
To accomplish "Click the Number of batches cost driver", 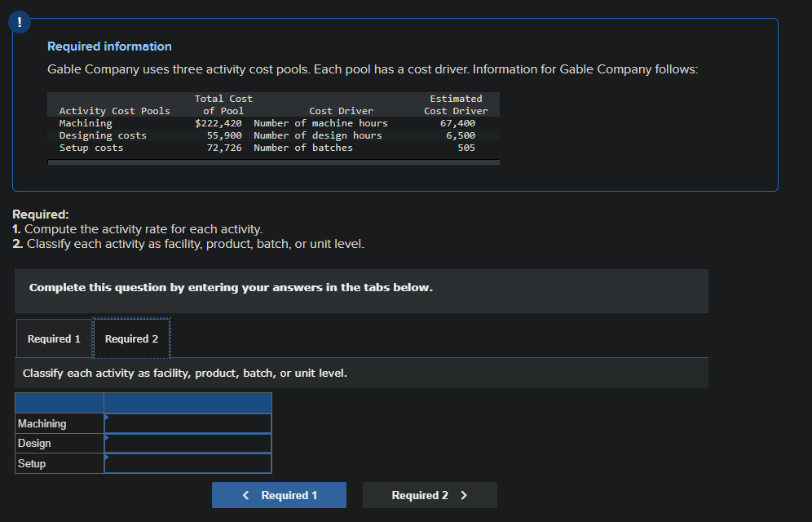I will 303,148.
